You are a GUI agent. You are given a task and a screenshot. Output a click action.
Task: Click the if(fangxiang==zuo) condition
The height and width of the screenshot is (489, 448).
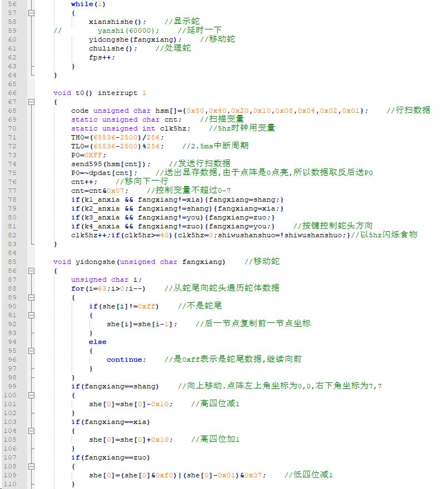pos(110,457)
